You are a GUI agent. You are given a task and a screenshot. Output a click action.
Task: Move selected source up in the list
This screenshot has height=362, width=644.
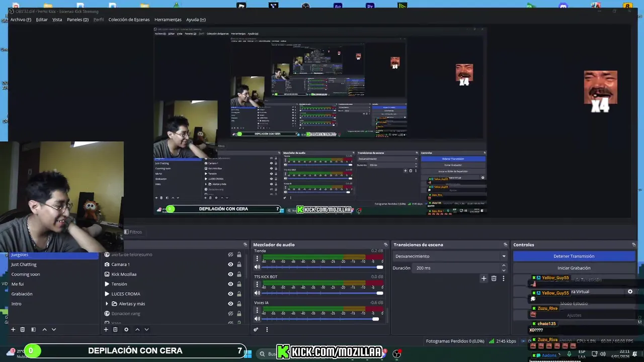coord(137,329)
